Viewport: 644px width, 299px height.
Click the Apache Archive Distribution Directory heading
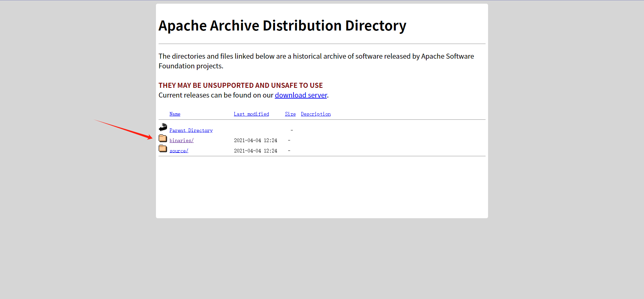coord(282,26)
